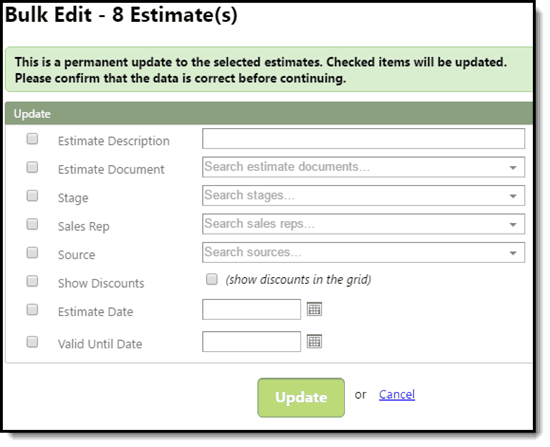The width and height of the screenshot is (550, 447).
Task: Open the Search stages dropdown arrow
Action: [x=513, y=196]
